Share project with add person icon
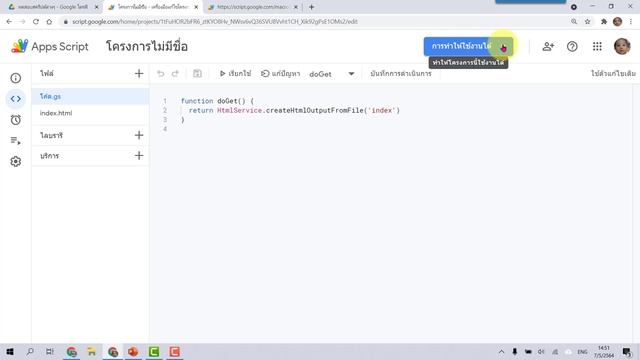The width and height of the screenshot is (640, 360). tap(548, 47)
